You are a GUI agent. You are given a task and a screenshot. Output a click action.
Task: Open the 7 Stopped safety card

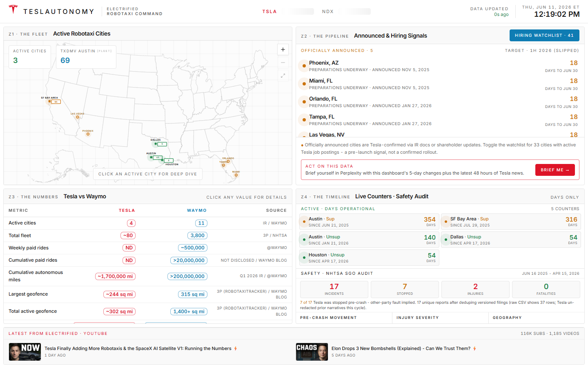[405, 289]
